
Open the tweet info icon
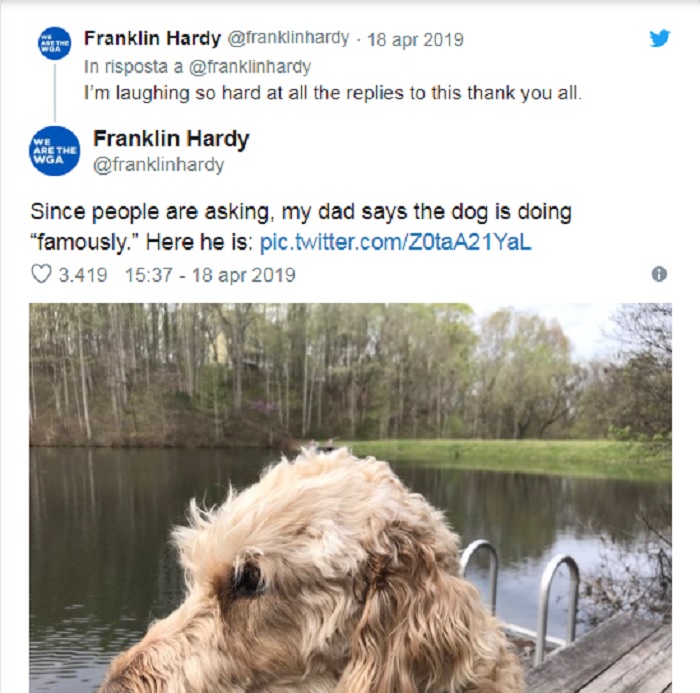click(x=659, y=274)
